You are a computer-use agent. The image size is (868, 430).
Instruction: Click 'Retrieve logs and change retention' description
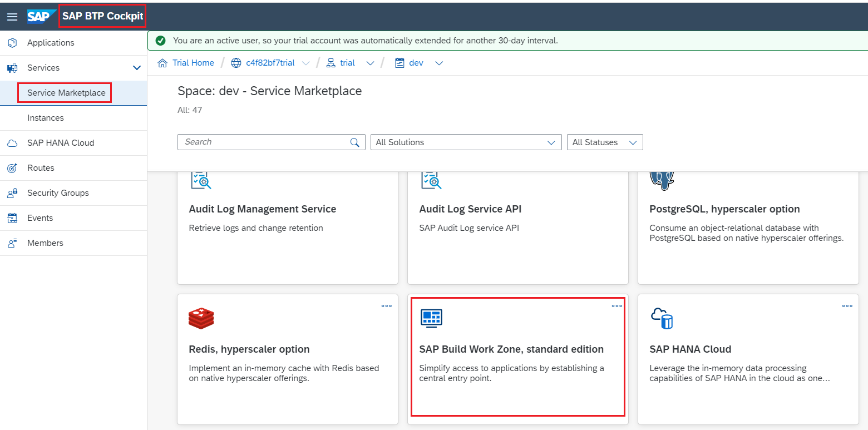coord(256,228)
